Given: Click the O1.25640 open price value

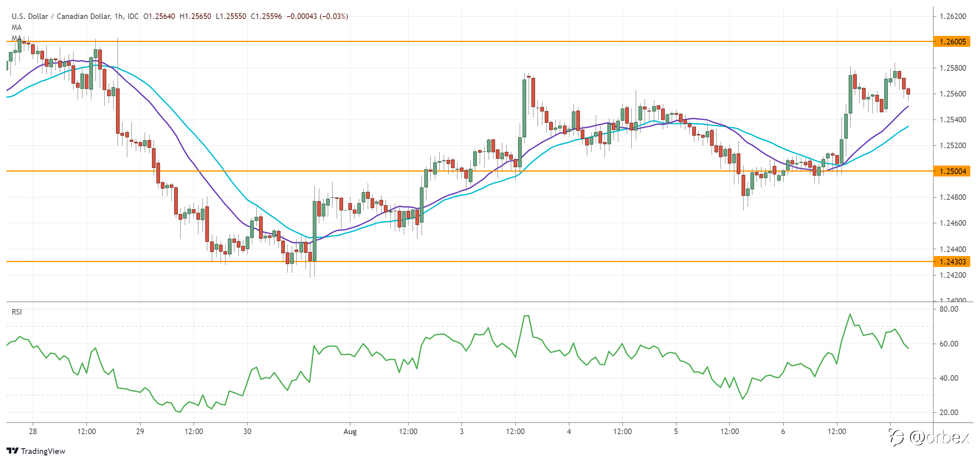Looking at the screenshot, I should [159, 17].
